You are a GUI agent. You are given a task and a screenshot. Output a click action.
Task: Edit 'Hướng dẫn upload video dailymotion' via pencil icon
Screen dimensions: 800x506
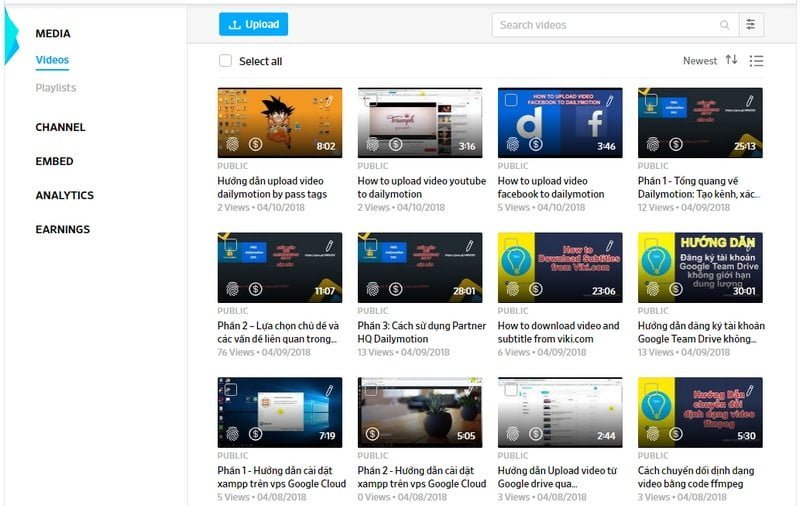pyautogui.click(x=330, y=100)
